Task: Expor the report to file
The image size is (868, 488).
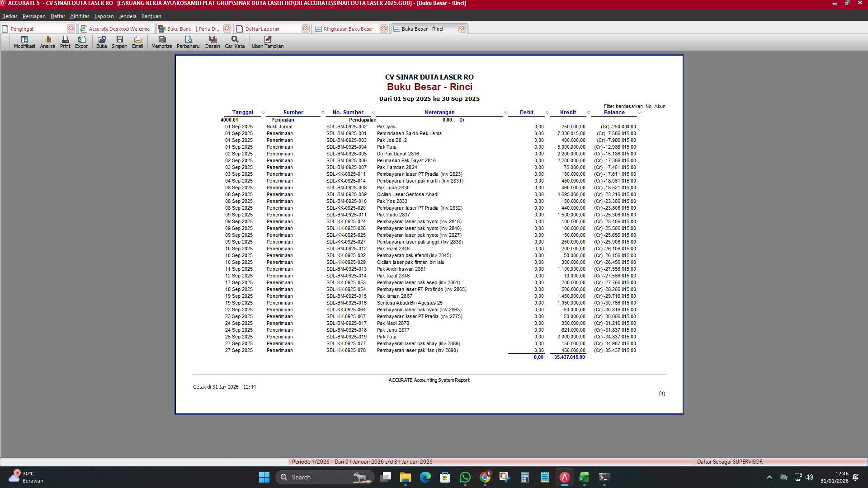Action: (81, 42)
